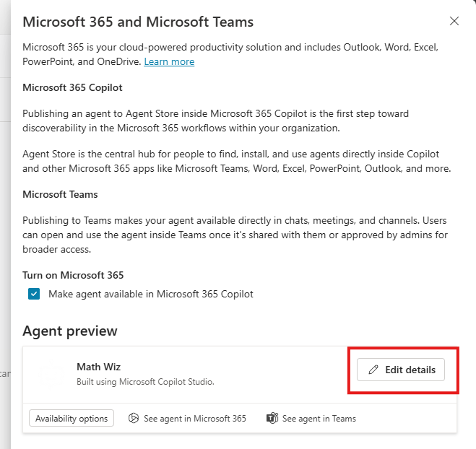Open the Learn more link
This screenshot has width=476, height=449.
pos(169,61)
